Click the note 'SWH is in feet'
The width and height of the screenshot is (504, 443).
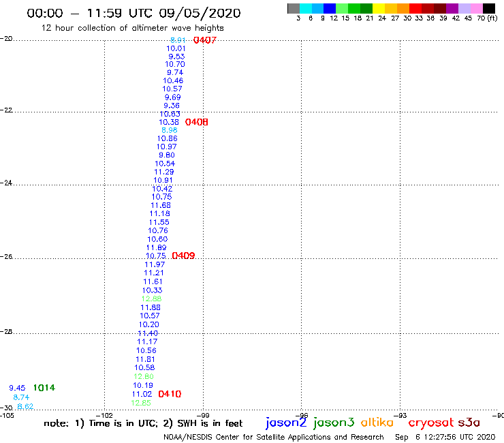[210, 423]
